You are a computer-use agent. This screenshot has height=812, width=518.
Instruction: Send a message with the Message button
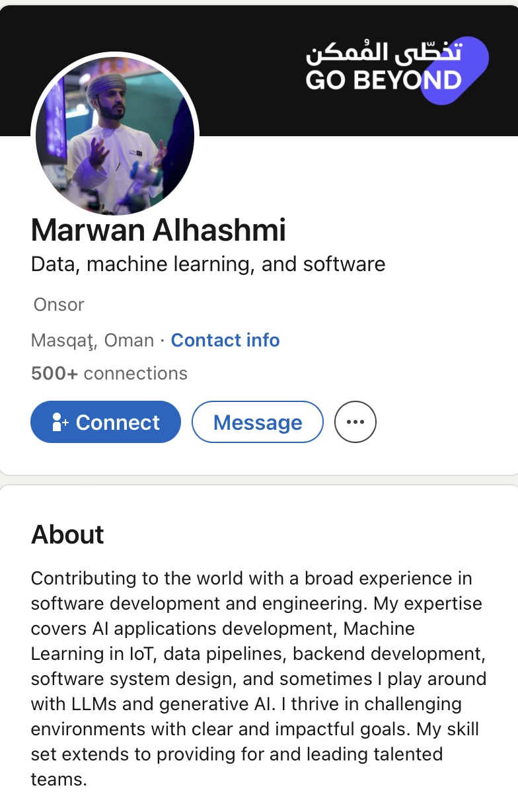258,422
